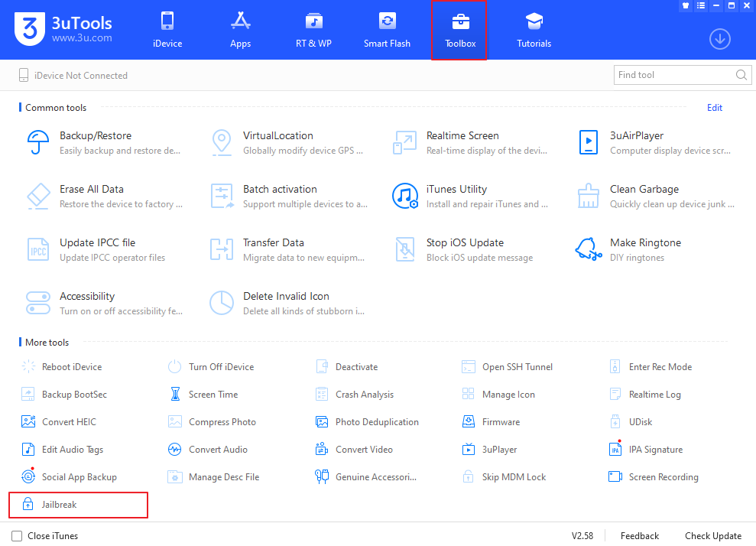
Task: Click the skin shirt icon in title bar
Action: (686, 6)
